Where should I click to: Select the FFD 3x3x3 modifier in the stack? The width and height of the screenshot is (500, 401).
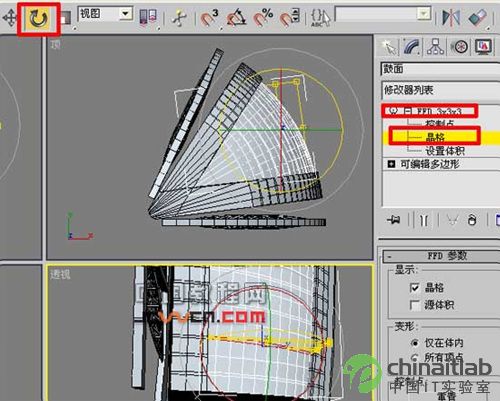(x=439, y=111)
